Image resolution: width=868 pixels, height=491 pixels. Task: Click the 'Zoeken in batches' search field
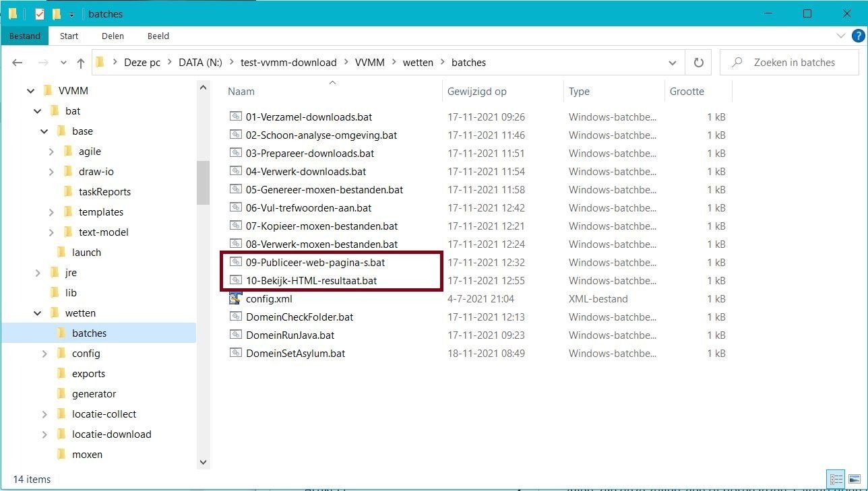[789, 63]
